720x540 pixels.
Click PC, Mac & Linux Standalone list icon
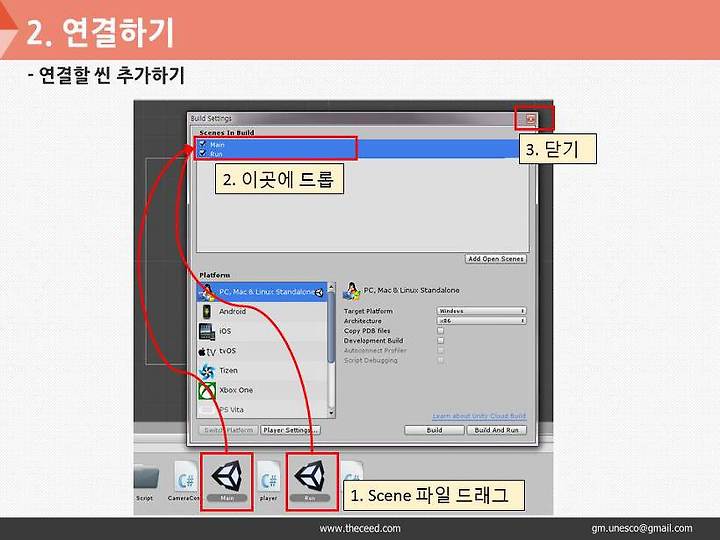[x=207, y=292]
